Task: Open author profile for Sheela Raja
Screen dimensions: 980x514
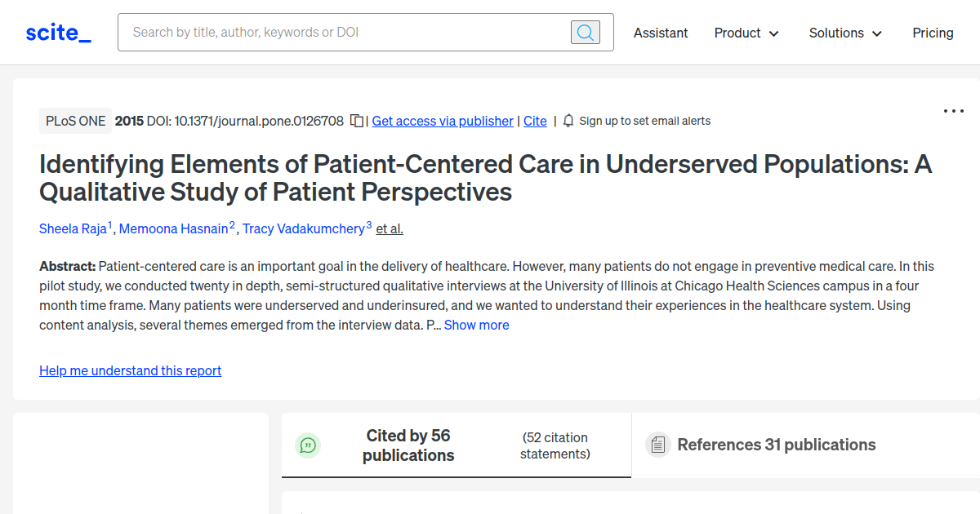Action: coord(71,228)
